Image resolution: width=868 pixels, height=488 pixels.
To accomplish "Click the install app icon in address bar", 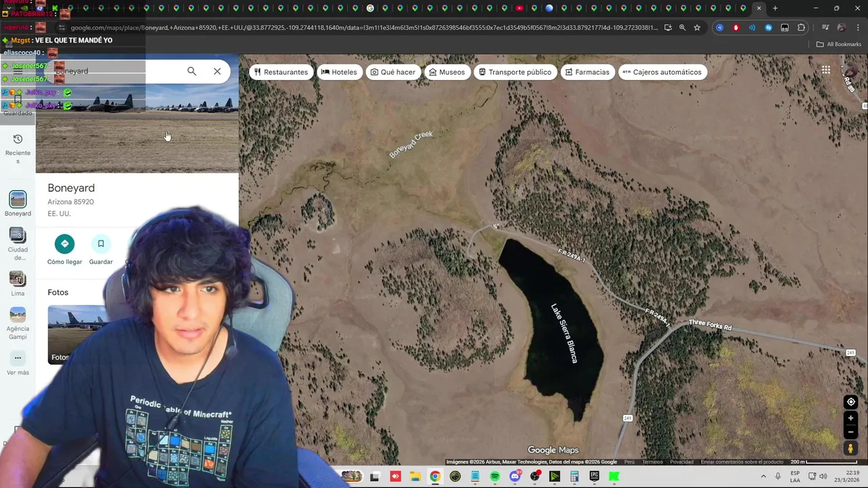I will [x=668, y=28].
